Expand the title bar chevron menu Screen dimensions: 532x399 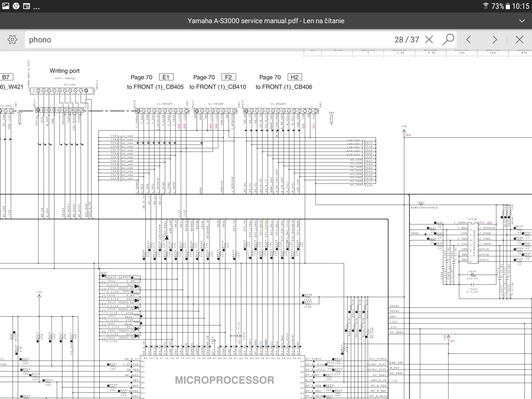pyautogui.click(x=522, y=21)
